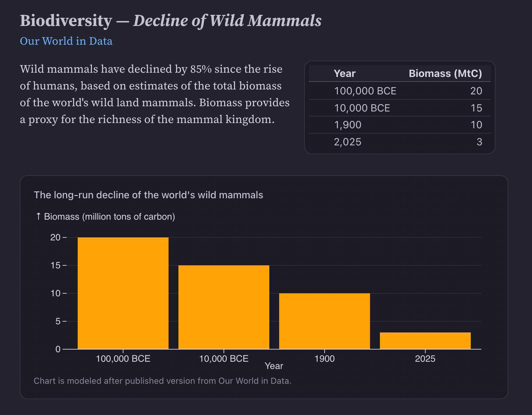Select the biomass value 3 in the table
This screenshot has width=532, height=415.
coord(479,142)
